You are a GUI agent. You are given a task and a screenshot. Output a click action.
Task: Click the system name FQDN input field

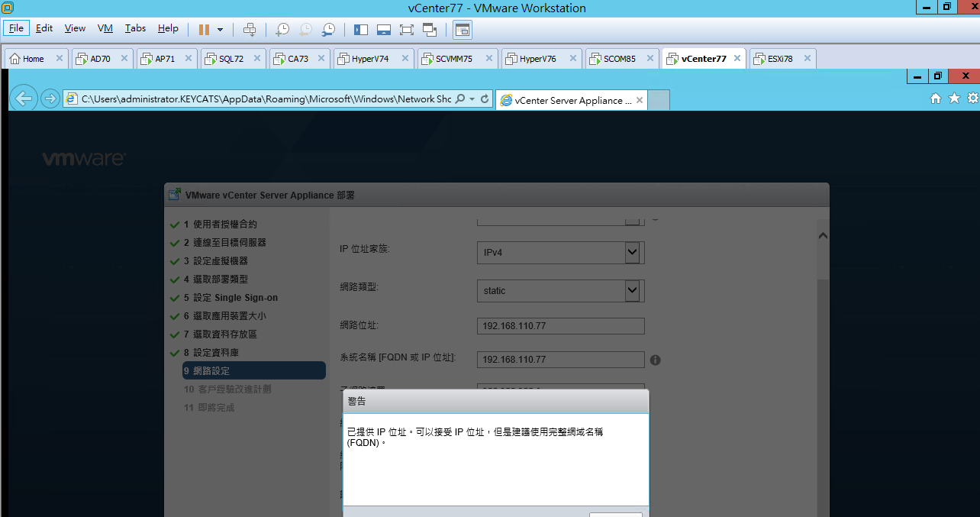pyautogui.click(x=561, y=360)
